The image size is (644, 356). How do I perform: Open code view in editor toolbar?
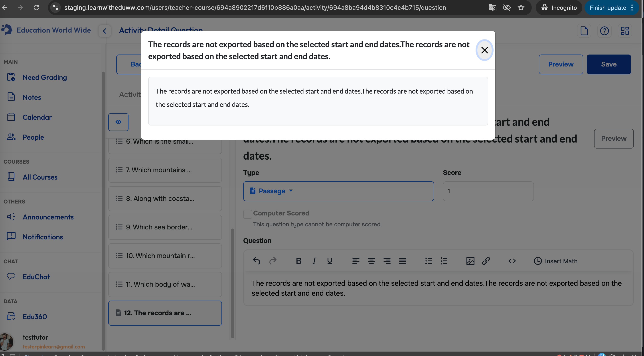coord(512,261)
